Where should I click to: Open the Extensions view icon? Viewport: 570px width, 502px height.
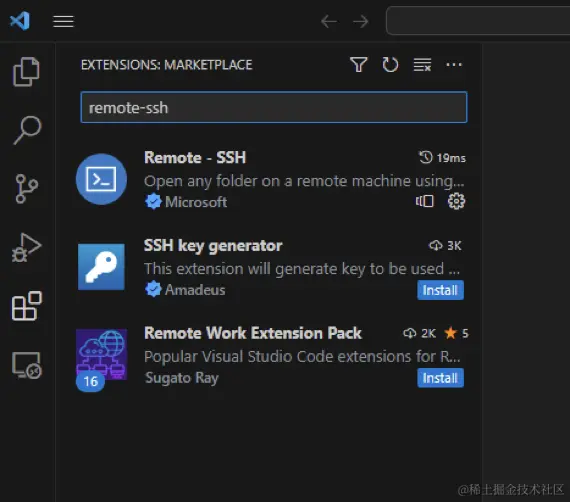point(27,306)
